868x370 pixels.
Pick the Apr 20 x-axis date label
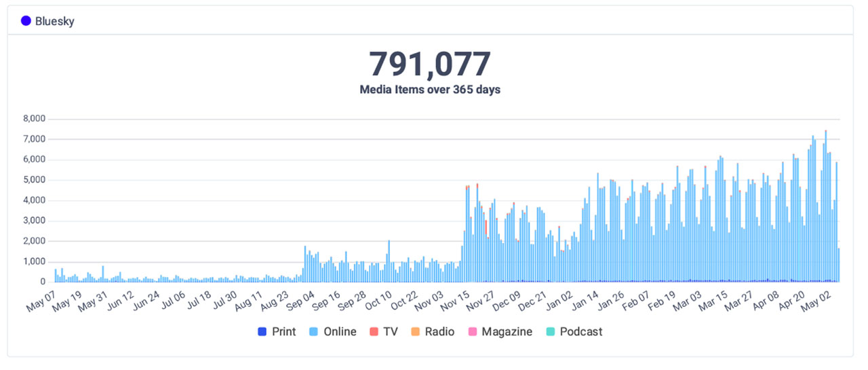click(x=792, y=299)
